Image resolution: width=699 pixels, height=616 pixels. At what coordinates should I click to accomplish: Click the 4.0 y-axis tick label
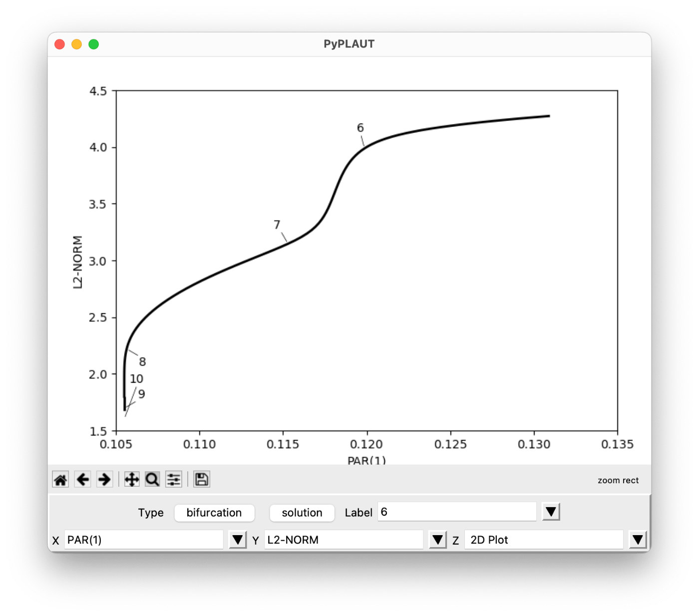coord(98,147)
